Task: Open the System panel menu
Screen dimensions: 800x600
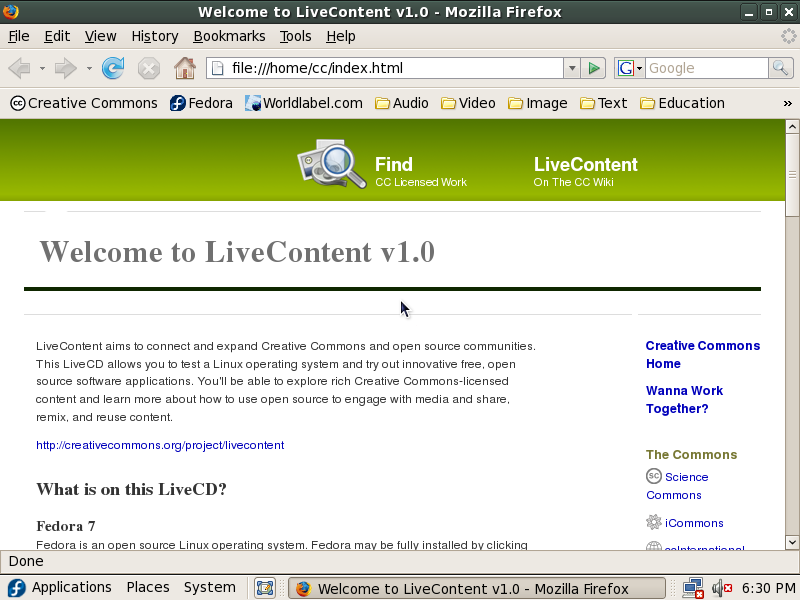Action: coord(210,587)
